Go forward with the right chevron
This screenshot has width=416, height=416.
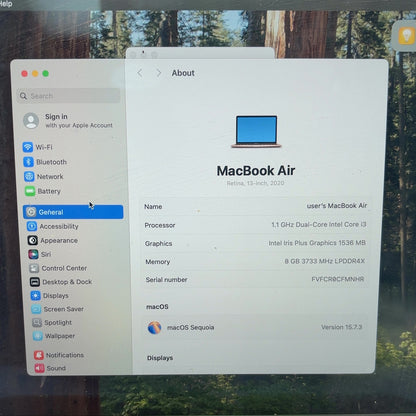pyautogui.click(x=159, y=73)
